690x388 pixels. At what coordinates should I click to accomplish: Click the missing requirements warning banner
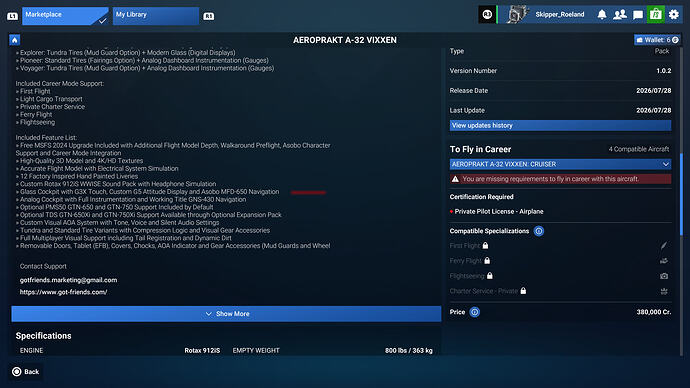[560, 179]
